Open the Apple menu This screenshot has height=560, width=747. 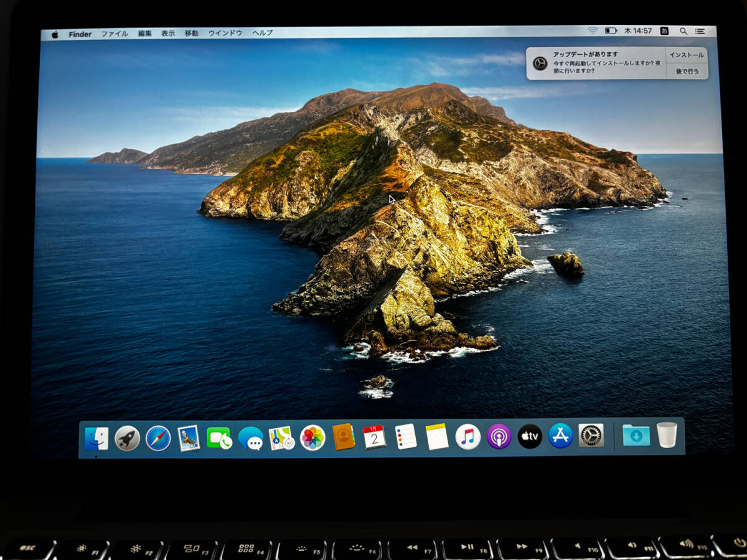point(55,34)
